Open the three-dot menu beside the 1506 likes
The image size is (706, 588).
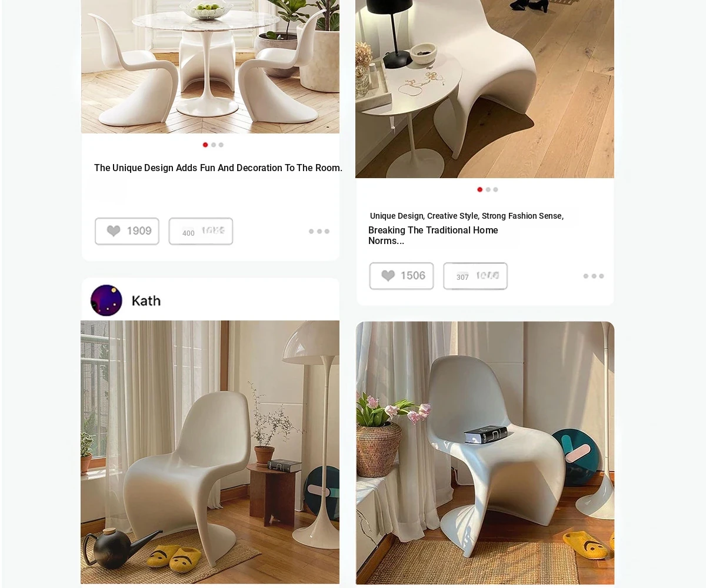pyautogui.click(x=594, y=276)
